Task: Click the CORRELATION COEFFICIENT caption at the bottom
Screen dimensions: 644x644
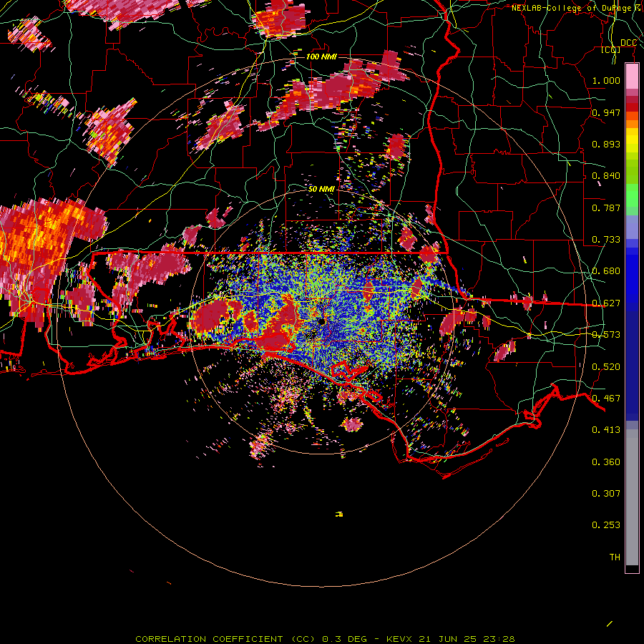Action: (324, 639)
